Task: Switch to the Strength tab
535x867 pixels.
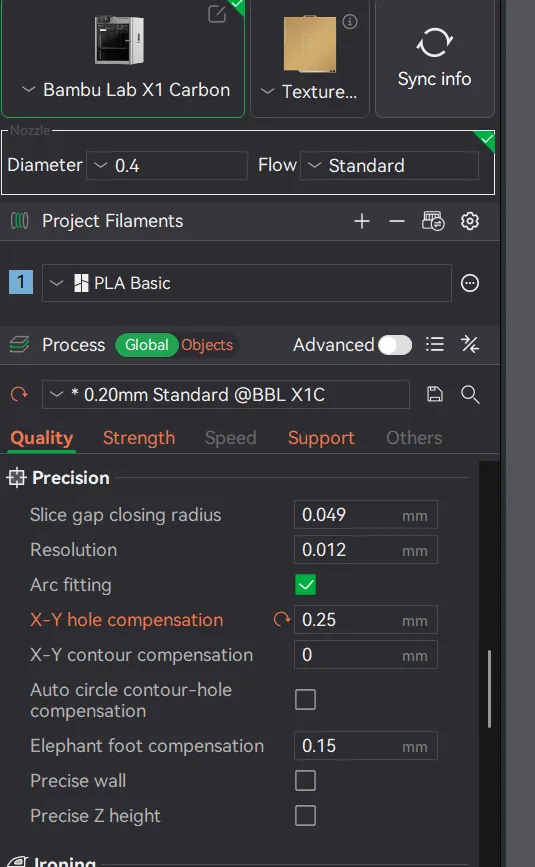Action: 139,438
